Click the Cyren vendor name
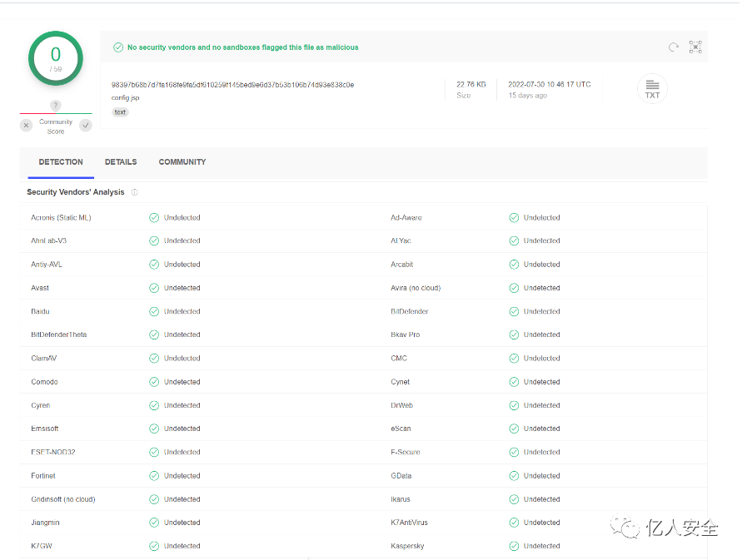This screenshot has height=560, width=742. point(40,405)
